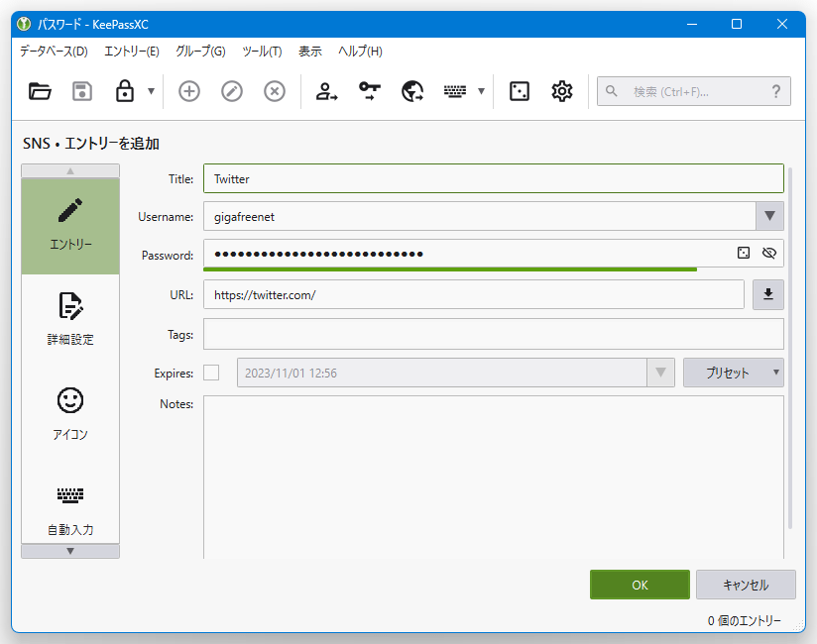
Task: Open the ツール(T) menu
Action: (262, 51)
